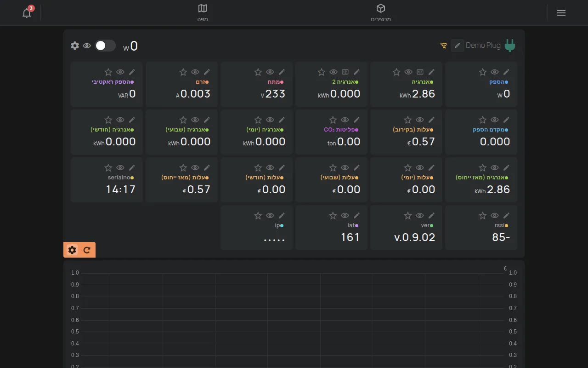Click the Demo Plug device name
This screenshot has width=588, height=368.
[483, 45]
